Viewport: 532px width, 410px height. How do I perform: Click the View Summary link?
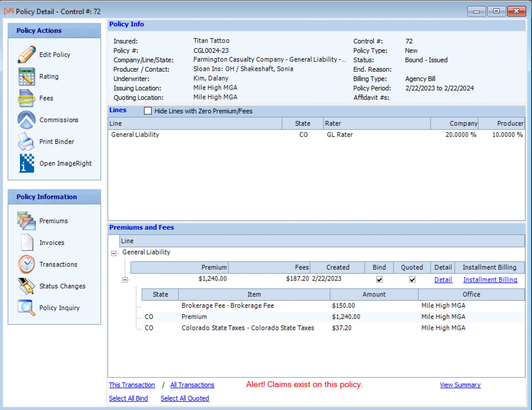click(x=460, y=385)
